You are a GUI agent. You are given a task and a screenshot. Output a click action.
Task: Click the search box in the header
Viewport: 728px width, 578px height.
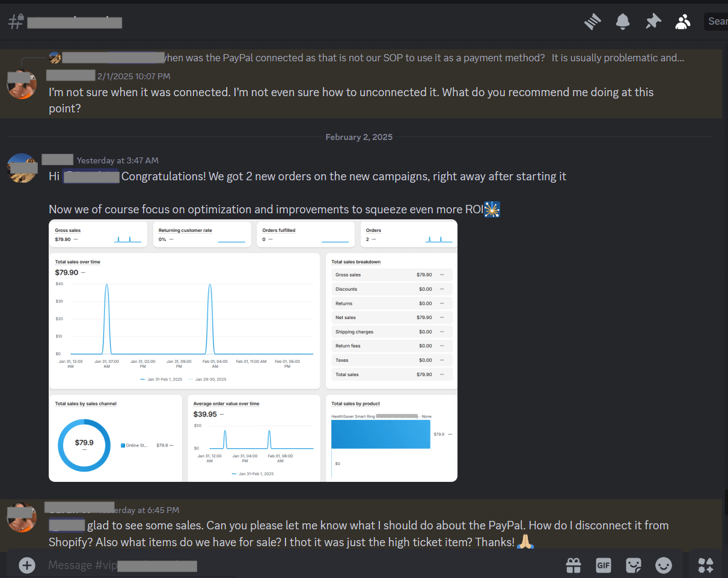pyautogui.click(x=716, y=22)
